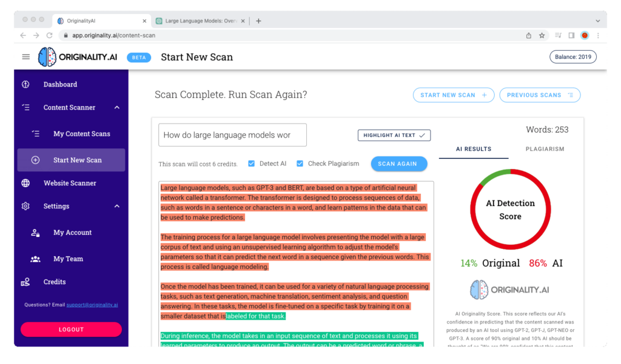
Task: Switch to the AI Results tab
Action: coord(474,149)
